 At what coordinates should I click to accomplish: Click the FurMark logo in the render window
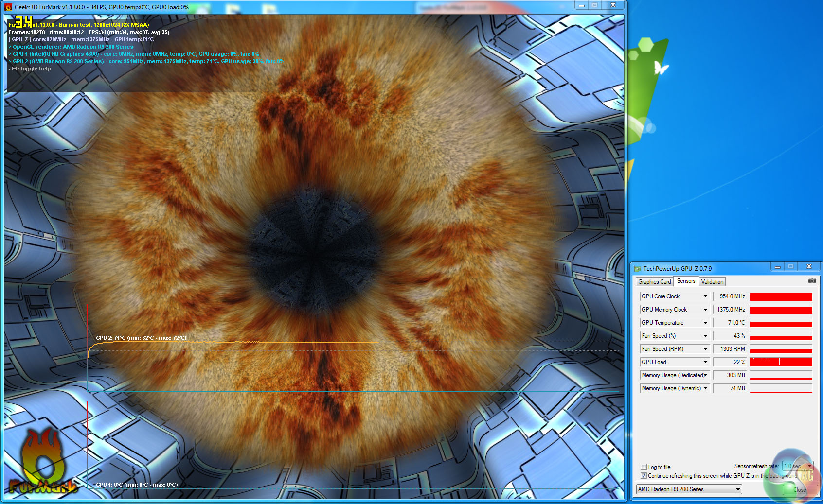point(43,461)
